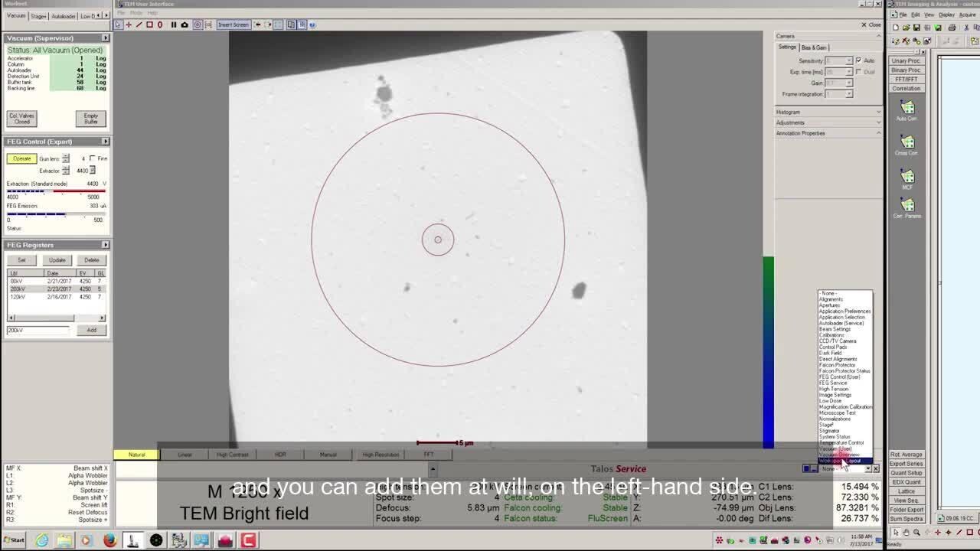Toggle the Dual exposure checkbox
This screenshot has width=980, height=551.
coord(859,72)
